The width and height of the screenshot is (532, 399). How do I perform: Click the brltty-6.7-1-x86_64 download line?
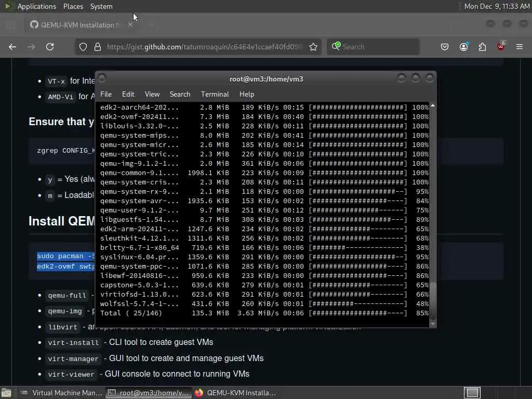point(264,248)
